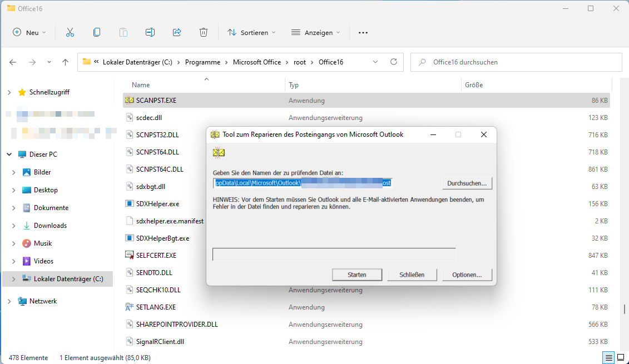Open Musik in the navigation pane
The image size is (629, 364).
point(43,243)
